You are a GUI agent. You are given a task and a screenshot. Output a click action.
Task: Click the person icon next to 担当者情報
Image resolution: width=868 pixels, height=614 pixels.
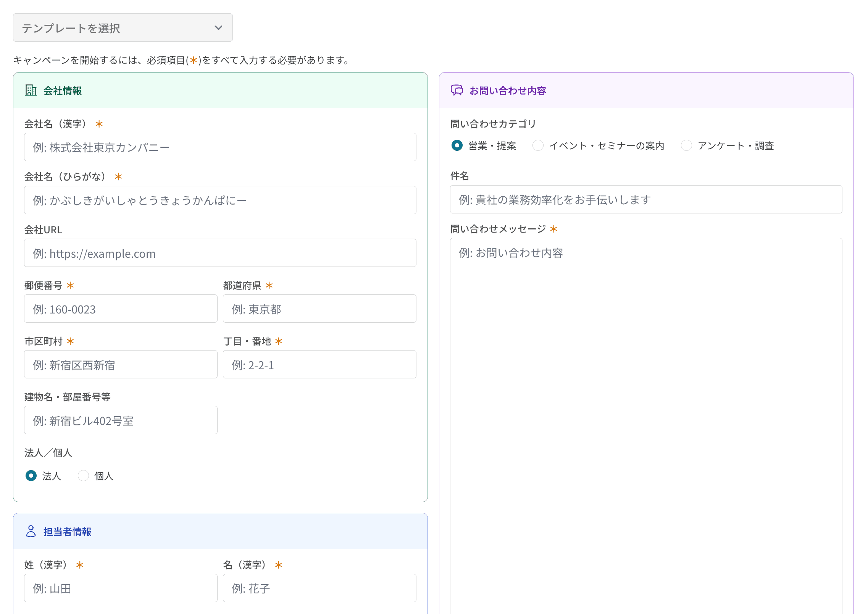(31, 532)
